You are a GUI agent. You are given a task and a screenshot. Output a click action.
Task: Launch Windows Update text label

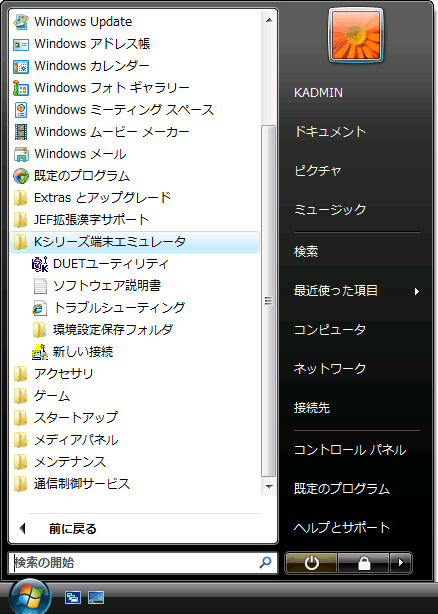[83, 22]
